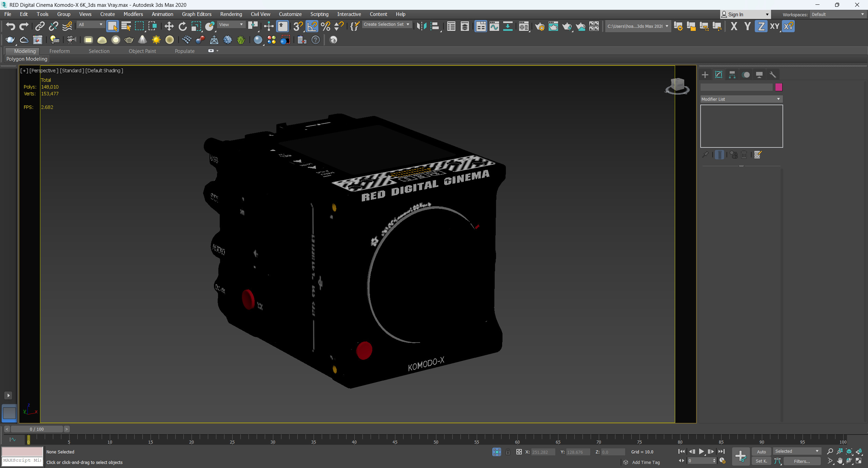The height and width of the screenshot is (468, 868).
Task: Open the Workspaces Default dropdown
Action: point(838,14)
